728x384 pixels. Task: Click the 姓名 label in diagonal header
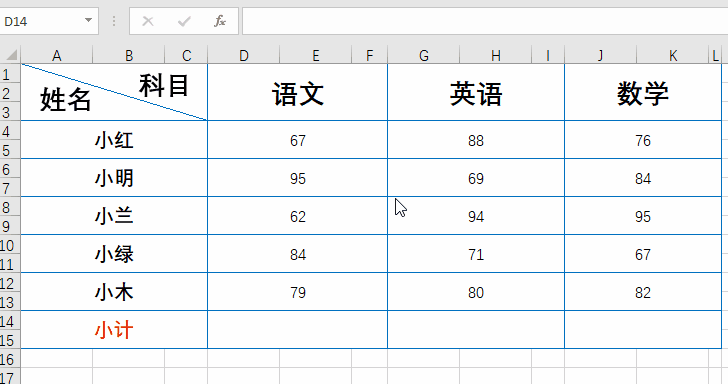[x=65, y=99]
